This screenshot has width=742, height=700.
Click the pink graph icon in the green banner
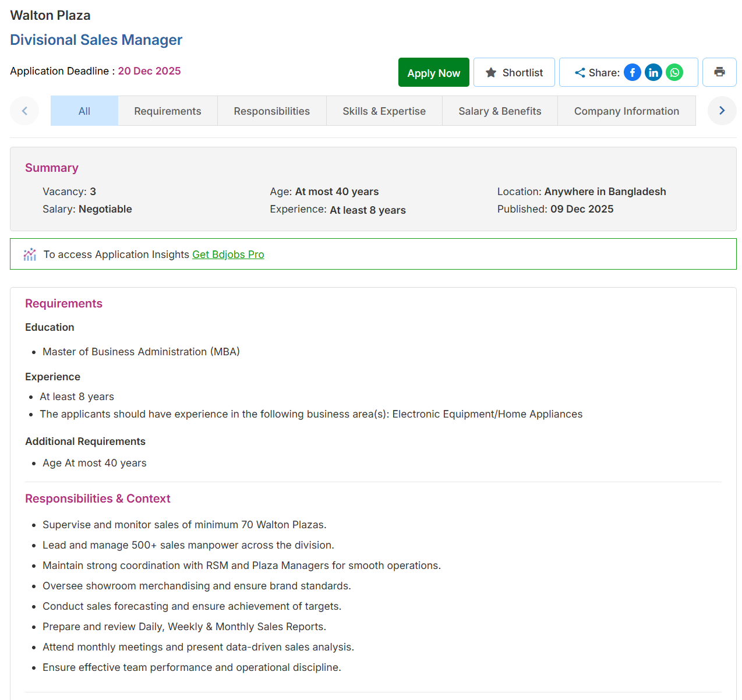pos(30,254)
